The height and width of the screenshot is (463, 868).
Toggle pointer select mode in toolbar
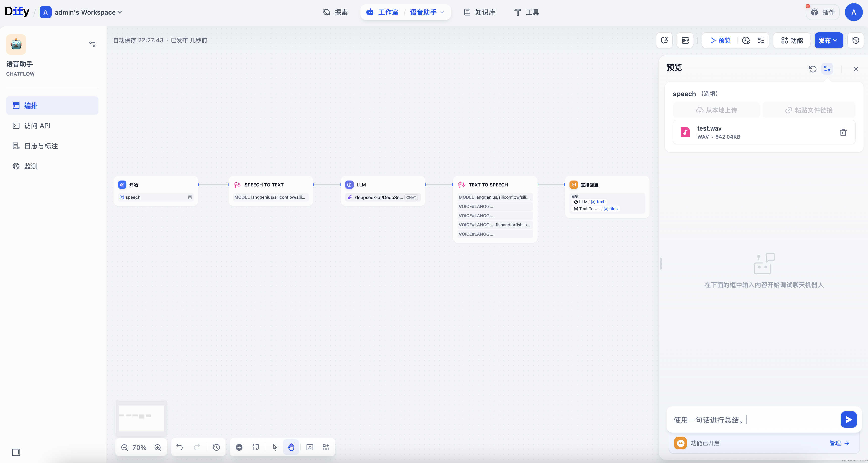coord(275,447)
